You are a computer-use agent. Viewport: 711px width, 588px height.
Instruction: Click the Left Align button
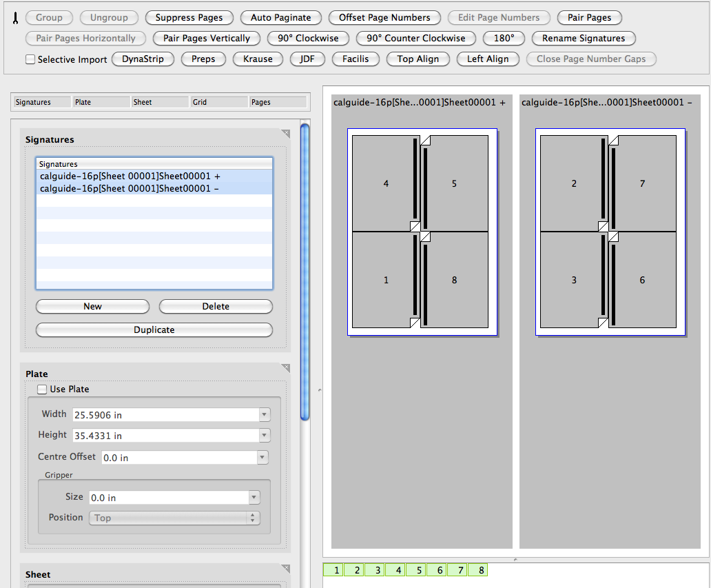click(x=488, y=59)
